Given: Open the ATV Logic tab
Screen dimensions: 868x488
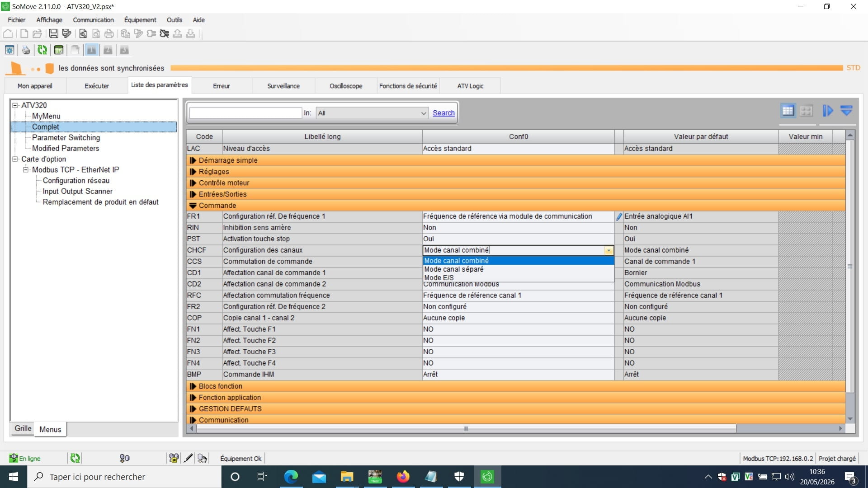Looking at the screenshot, I should pyautogui.click(x=470, y=86).
